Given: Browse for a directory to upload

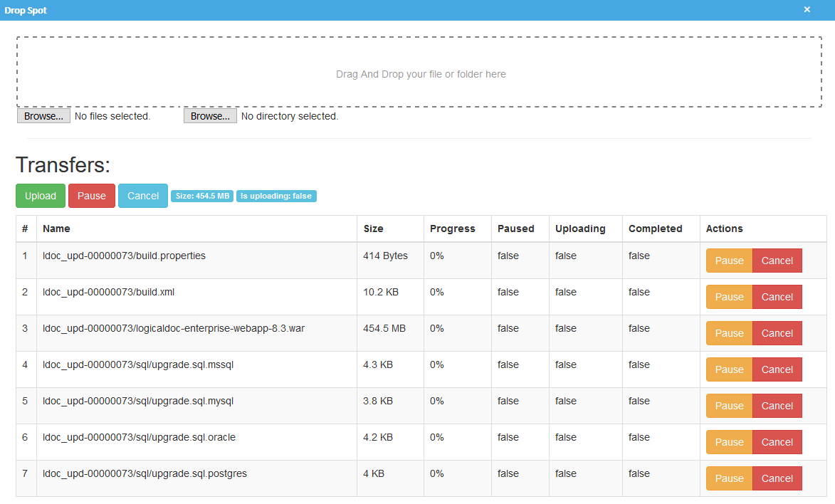Looking at the screenshot, I should click(x=210, y=116).
